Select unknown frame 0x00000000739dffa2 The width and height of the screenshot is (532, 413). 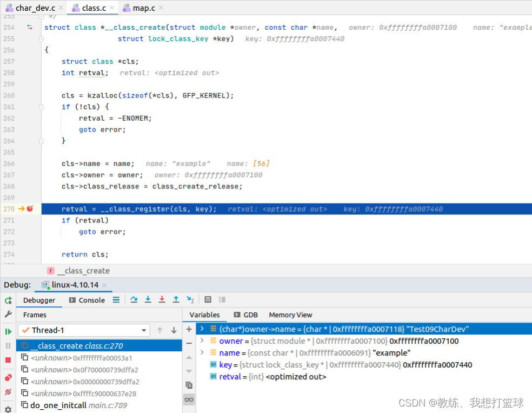click(x=99, y=382)
